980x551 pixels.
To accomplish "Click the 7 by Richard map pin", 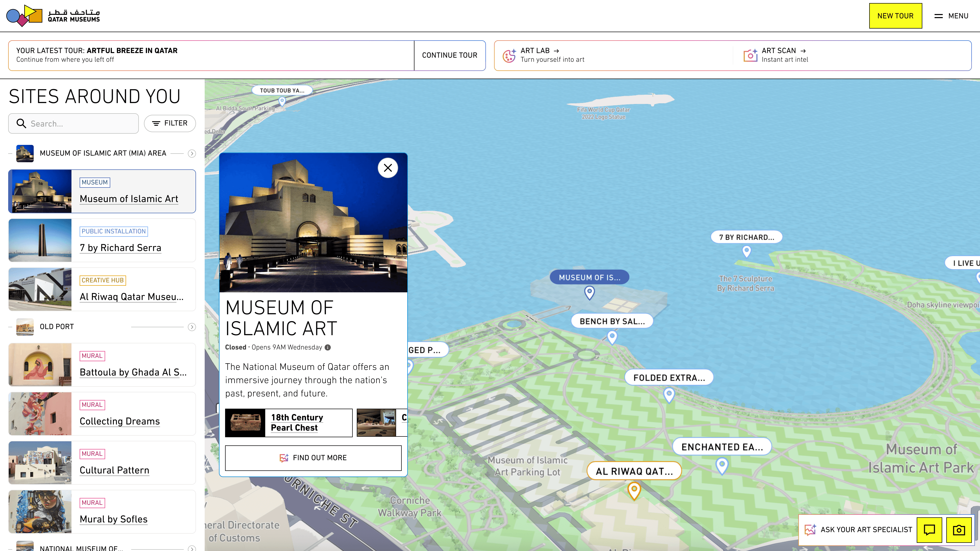I will coord(746,251).
